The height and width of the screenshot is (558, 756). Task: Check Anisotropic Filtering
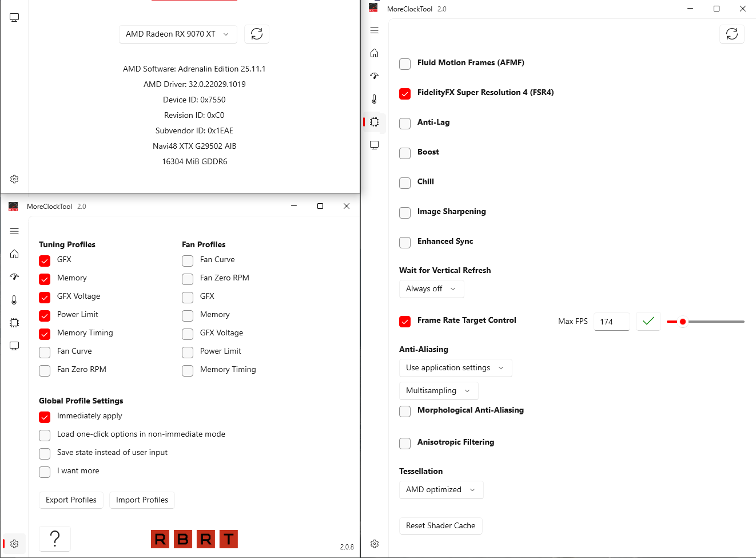(405, 443)
